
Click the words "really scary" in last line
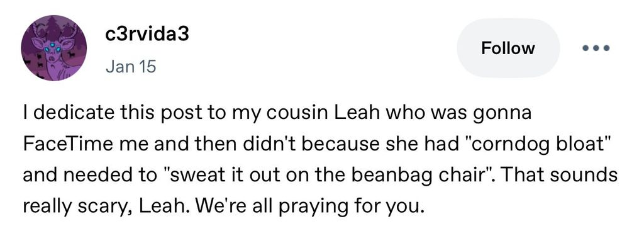tap(75, 207)
